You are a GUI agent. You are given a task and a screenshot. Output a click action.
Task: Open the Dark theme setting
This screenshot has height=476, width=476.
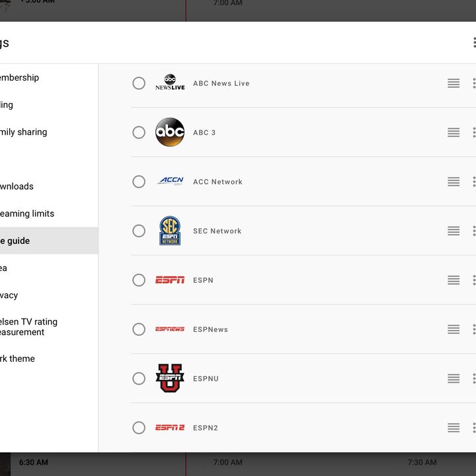pyautogui.click(x=49, y=358)
